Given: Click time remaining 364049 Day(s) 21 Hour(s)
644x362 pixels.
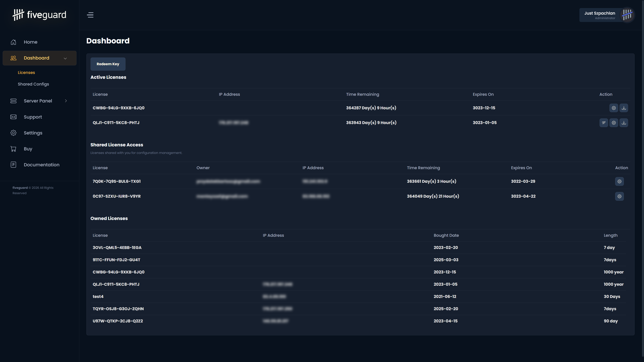Looking at the screenshot, I should [x=433, y=196].
